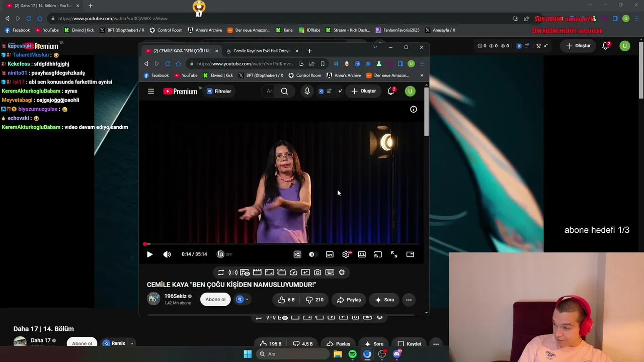Click the video info icon

click(414, 109)
